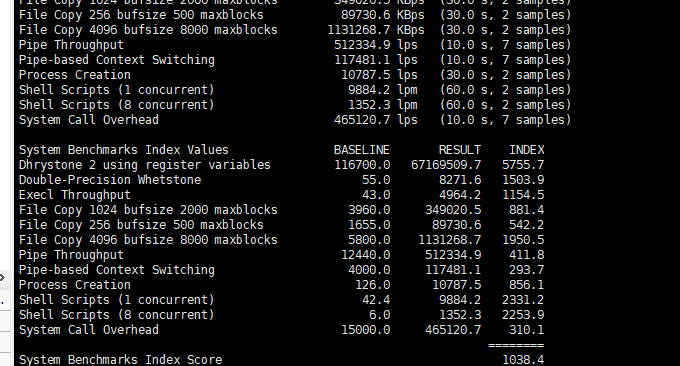Click the Shell Scripts baseline 6.0

point(379,315)
